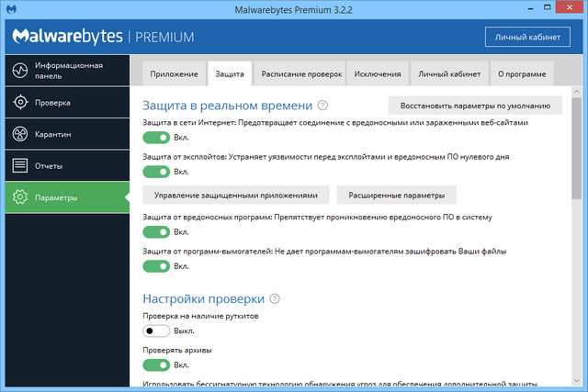The width and height of the screenshot is (588, 392).
Task: Disable Защита в сети Интернет toggle
Action: pyautogui.click(x=156, y=138)
